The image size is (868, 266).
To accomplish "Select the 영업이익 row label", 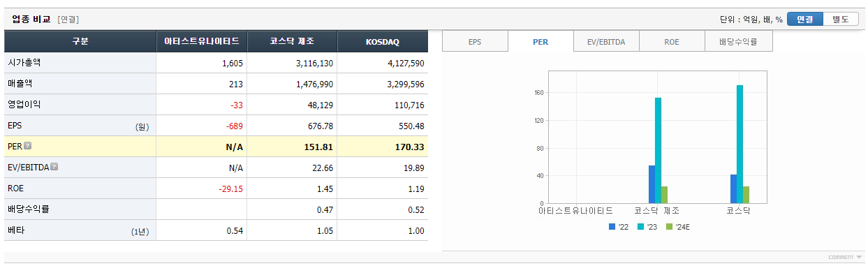I will [24, 105].
